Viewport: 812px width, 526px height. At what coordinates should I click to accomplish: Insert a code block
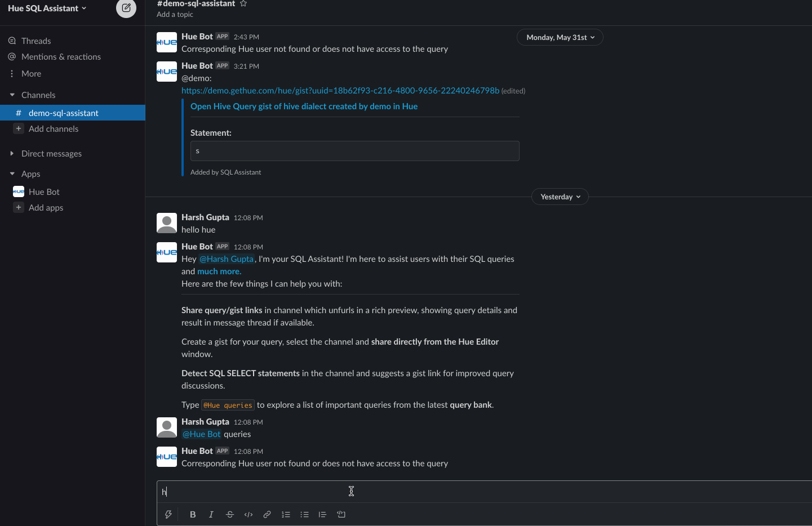point(341,514)
